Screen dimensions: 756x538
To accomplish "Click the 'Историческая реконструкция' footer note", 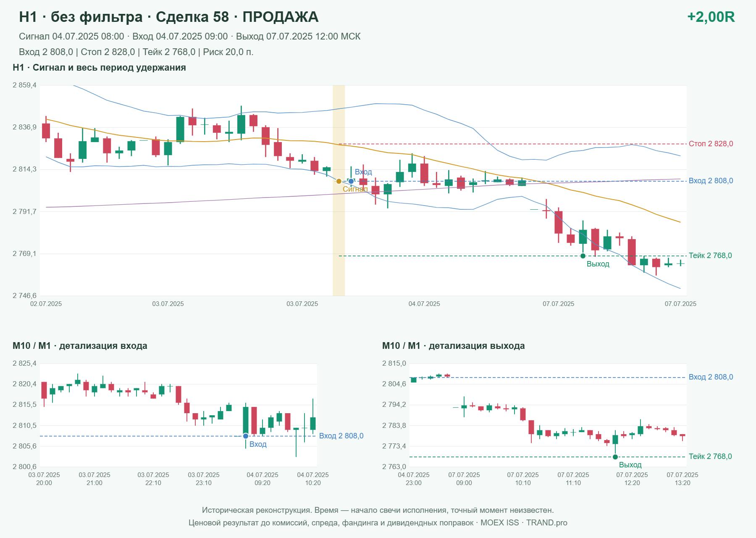I will (x=378, y=510).
